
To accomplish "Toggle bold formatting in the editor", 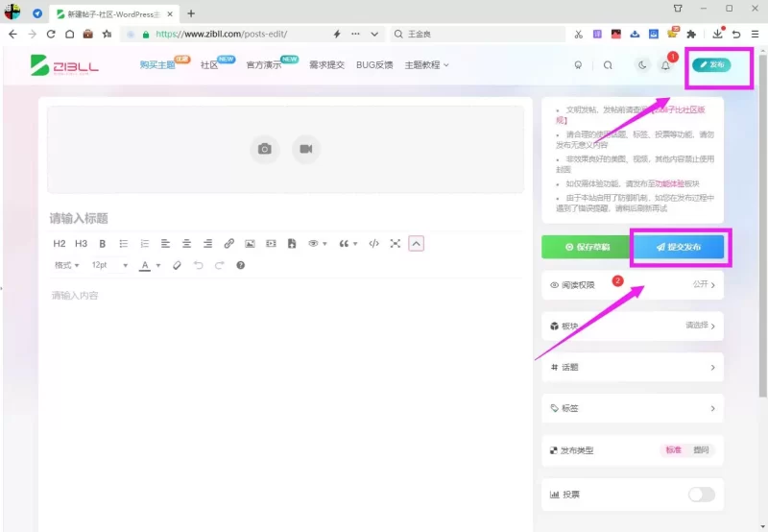I will (x=103, y=244).
